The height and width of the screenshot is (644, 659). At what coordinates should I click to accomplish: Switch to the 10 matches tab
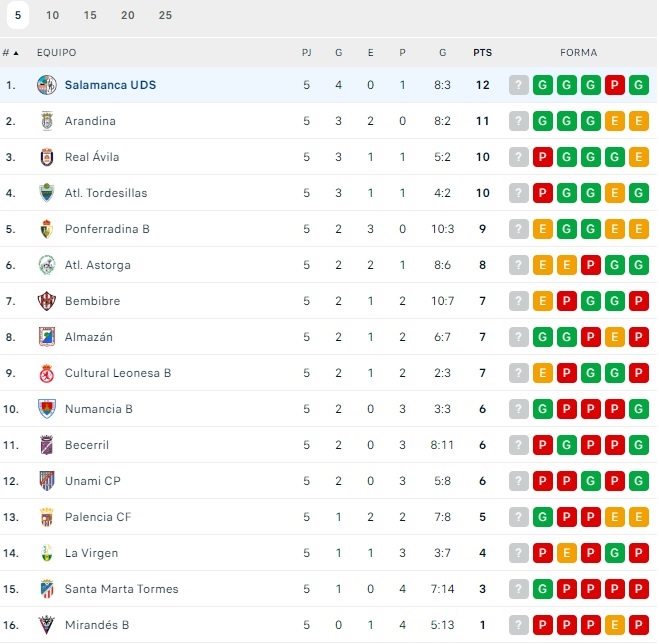coord(53,15)
